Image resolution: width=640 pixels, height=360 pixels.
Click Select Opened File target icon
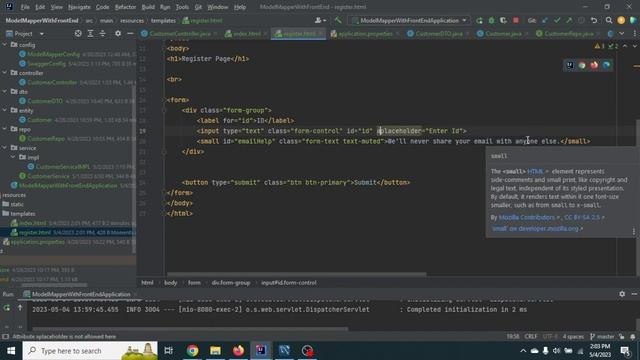pos(78,33)
